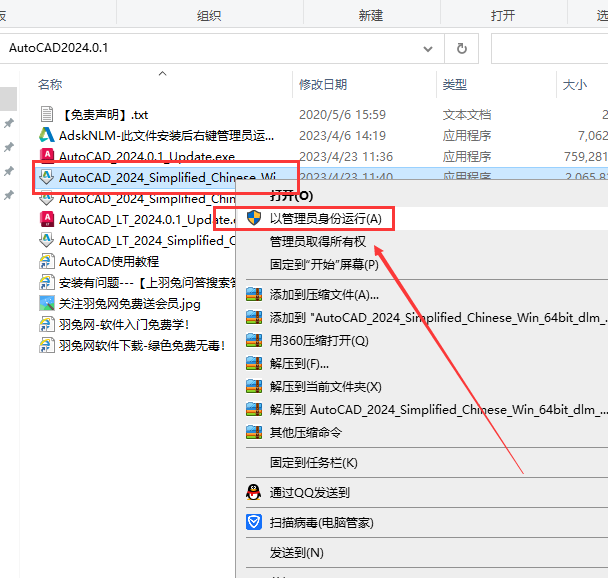
Task: Choose 解压到 AutoCAD_2024_Simplified_Chinese_Win_64bit_dlm_… folder entry
Action: click(439, 409)
